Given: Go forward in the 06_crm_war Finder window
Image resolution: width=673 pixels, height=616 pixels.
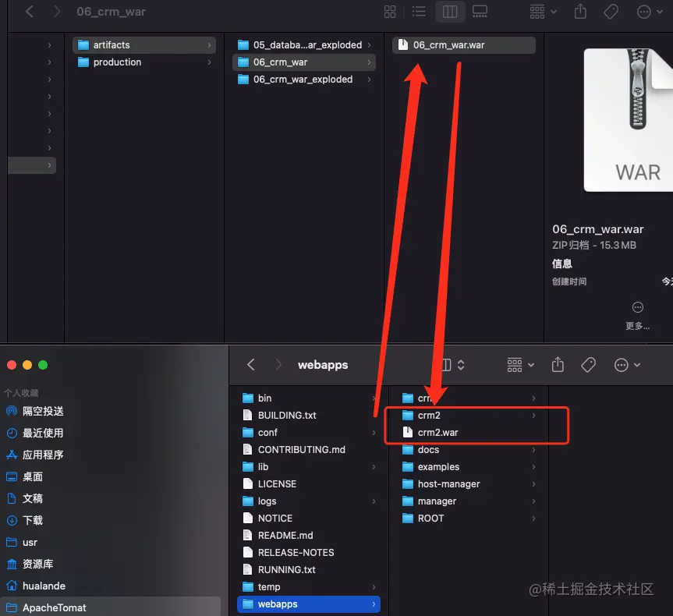Looking at the screenshot, I should [57, 12].
